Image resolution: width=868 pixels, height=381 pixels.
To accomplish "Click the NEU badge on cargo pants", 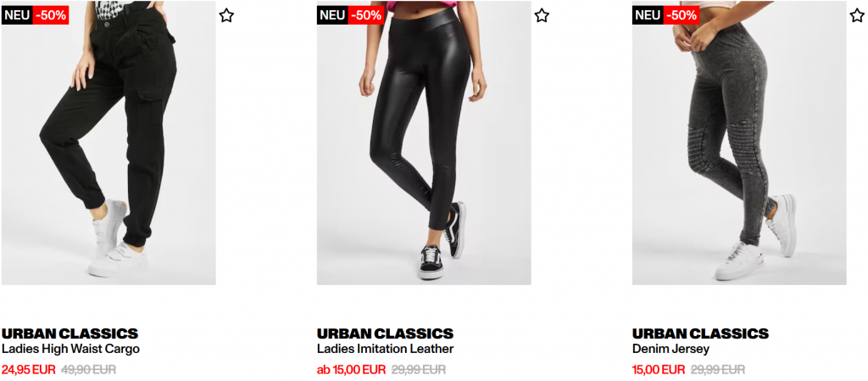I will click(17, 15).
